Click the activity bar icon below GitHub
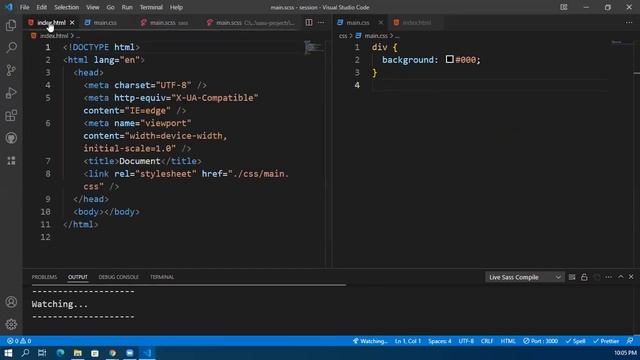Image resolution: width=640 pixels, height=360 pixels. (x=11, y=160)
